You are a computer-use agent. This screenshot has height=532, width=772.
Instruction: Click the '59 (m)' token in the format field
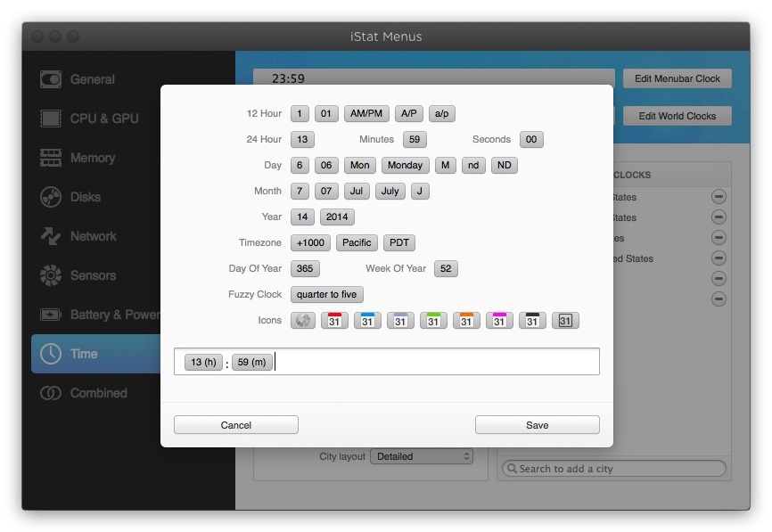[x=251, y=362]
